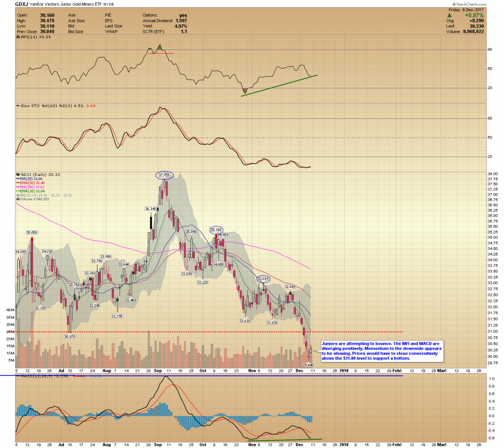Click the green up-arrow beside +0.97%
The image size is (504, 448).
(x=449, y=16)
